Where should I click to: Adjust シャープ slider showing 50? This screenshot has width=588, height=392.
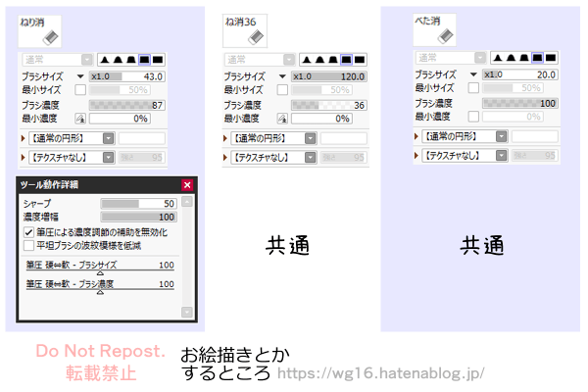point(139,204)
